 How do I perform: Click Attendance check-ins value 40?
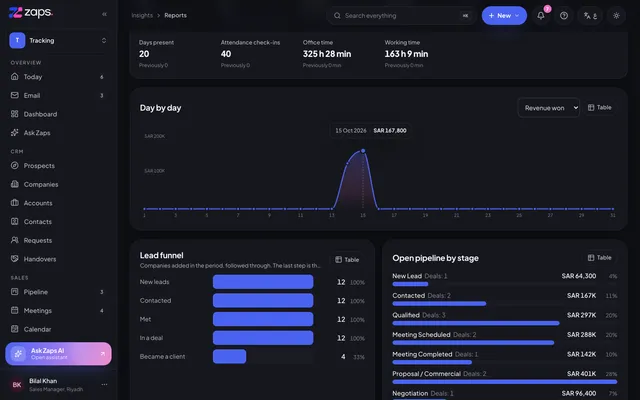click(x=226, y=54)
